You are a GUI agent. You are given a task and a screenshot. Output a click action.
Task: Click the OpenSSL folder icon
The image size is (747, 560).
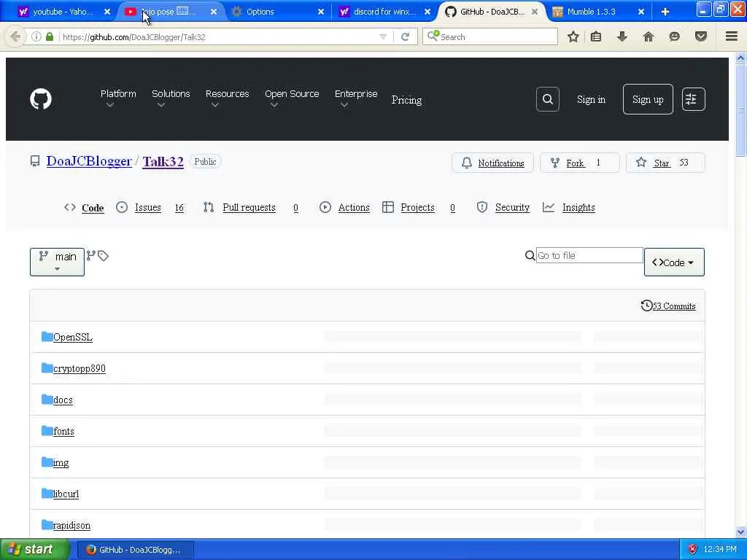[x=47, y=337]
